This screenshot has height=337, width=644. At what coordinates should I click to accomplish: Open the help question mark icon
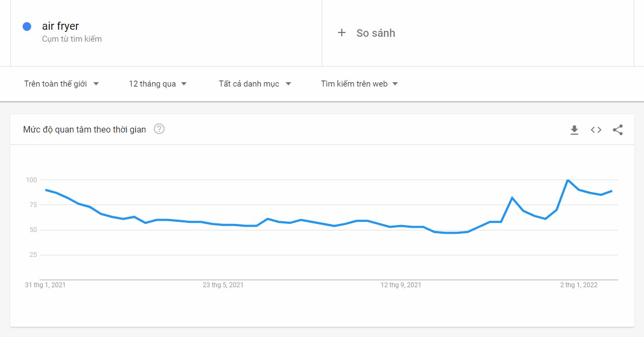click(159, 129)
